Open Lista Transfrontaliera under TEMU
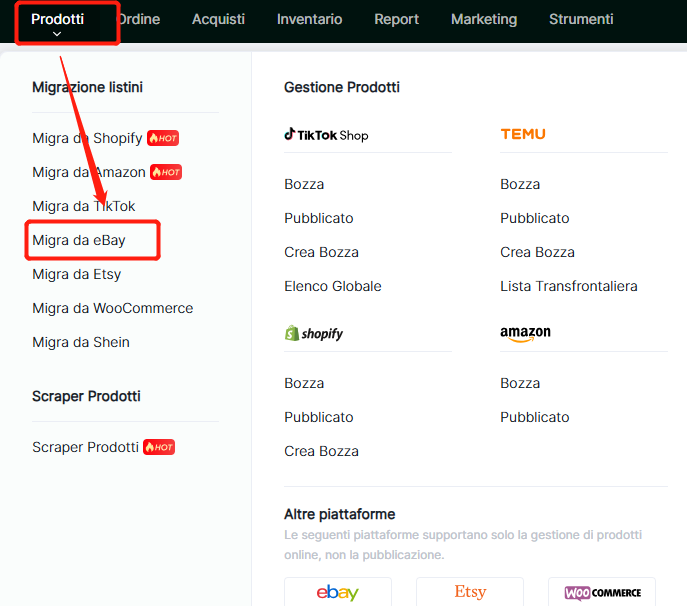 pyautogui.click(x=569, y=286)
